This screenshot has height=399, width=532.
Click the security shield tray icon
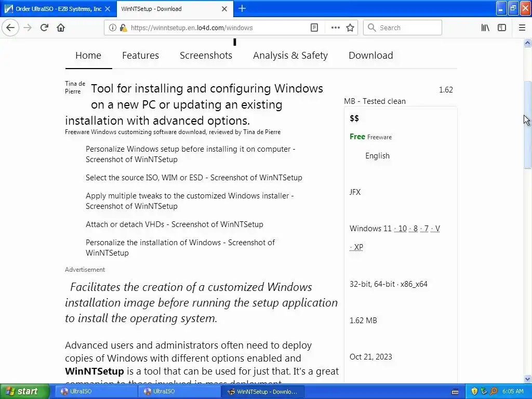tap(474, 391)
